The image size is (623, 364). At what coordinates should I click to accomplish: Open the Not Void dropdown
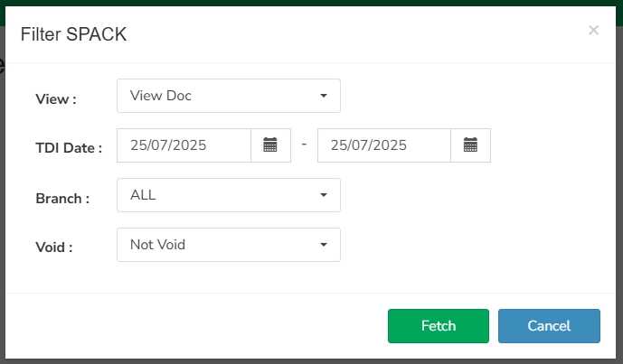click(x=229, y=245)
